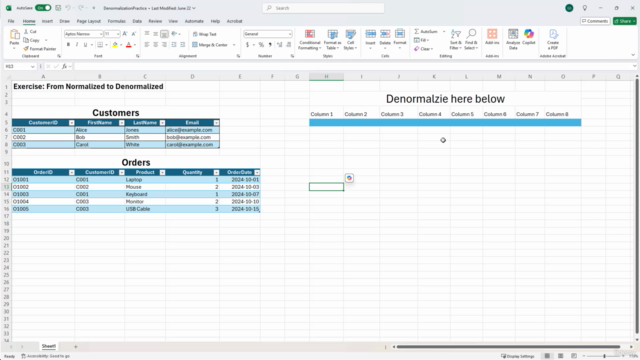Select the cell containing USB Cable

(145, 209)
